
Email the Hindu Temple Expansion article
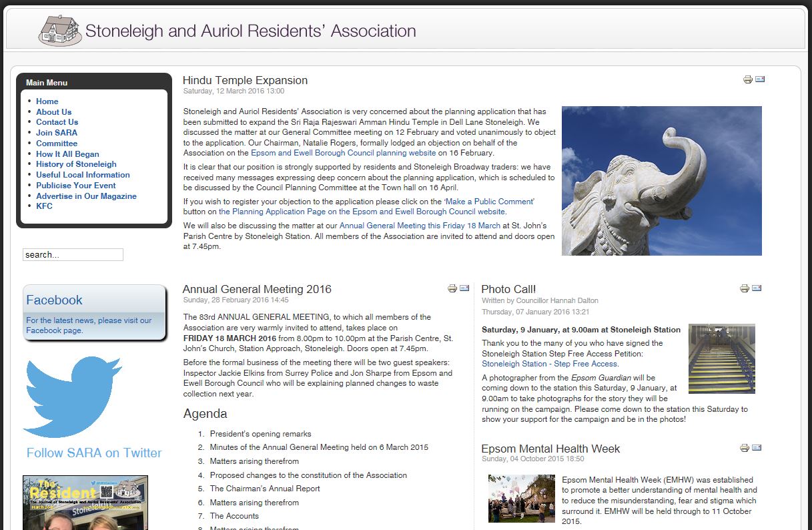click(760, 79)
